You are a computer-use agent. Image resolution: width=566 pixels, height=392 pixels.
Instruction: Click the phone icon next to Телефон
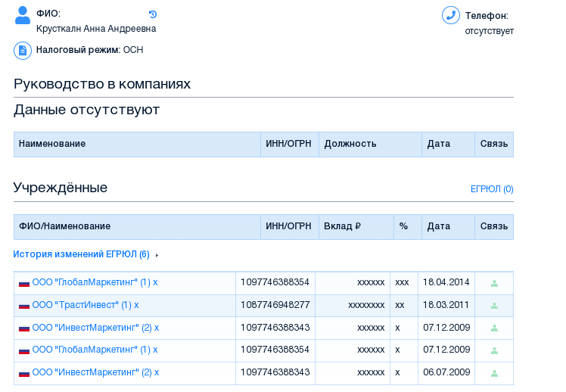[451, 15]
